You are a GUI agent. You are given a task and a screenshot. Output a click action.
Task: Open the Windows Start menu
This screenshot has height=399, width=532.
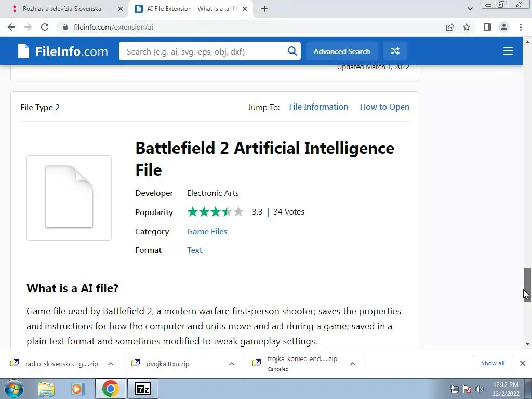[x=14, y=389]
